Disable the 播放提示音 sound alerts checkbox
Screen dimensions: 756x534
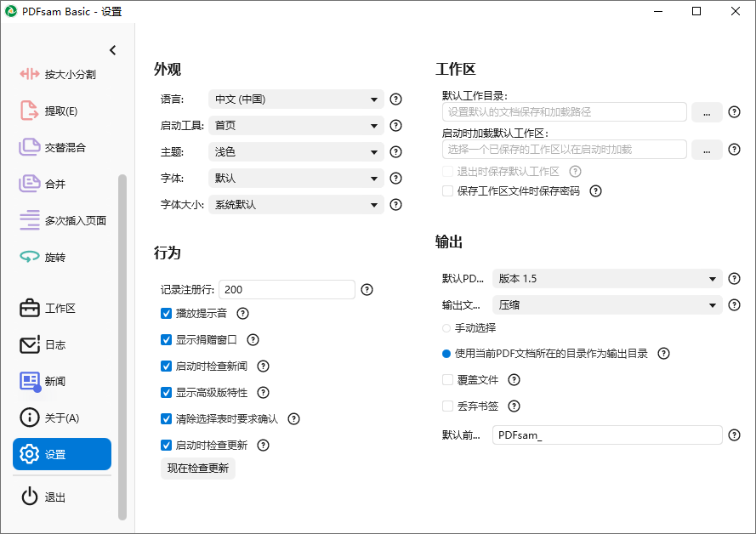(166, 313)
